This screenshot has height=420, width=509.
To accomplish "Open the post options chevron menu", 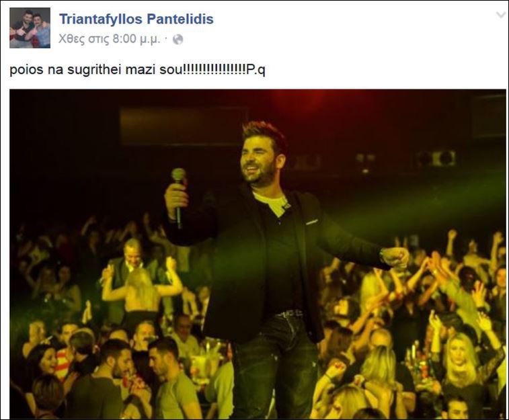I will 501,15.
